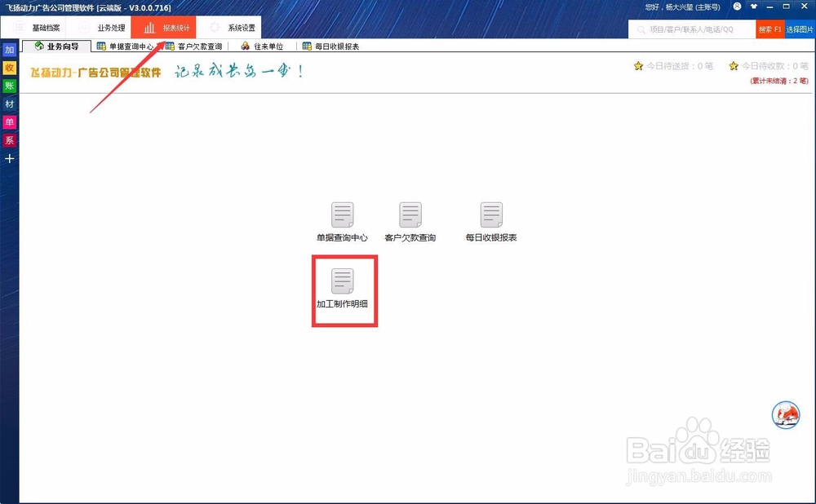Screen dimensions: 816x504
Task: Click the customer service mascot icon
Action: pos(785,415)
